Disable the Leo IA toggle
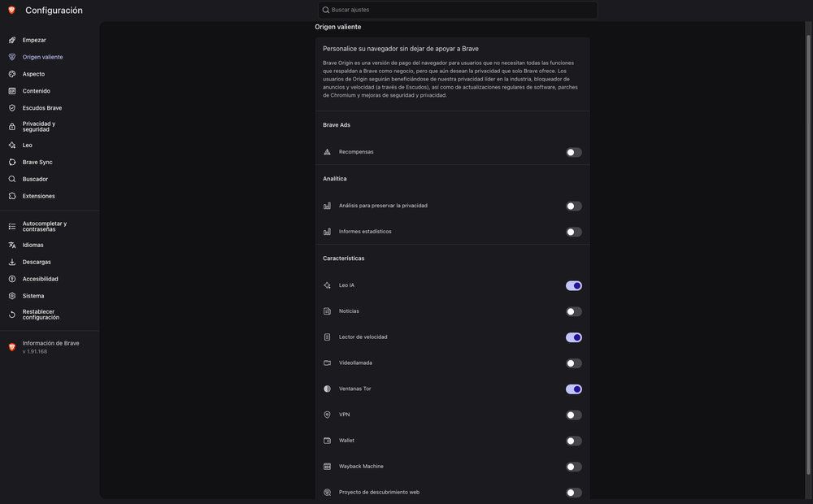 tap(573, 285)
